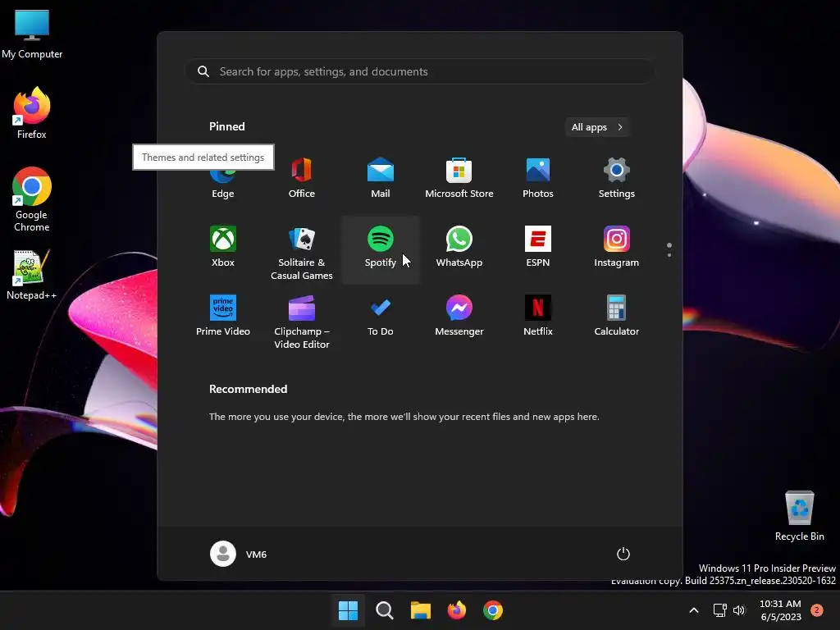Open the Photos app
This screenshot has height=630, width=840.
(538, 179)
